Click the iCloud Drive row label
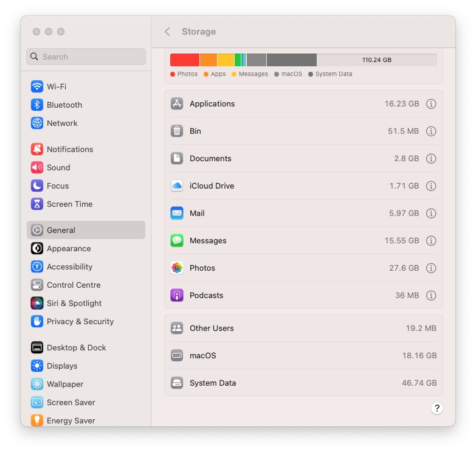 [x=212, y=186]
